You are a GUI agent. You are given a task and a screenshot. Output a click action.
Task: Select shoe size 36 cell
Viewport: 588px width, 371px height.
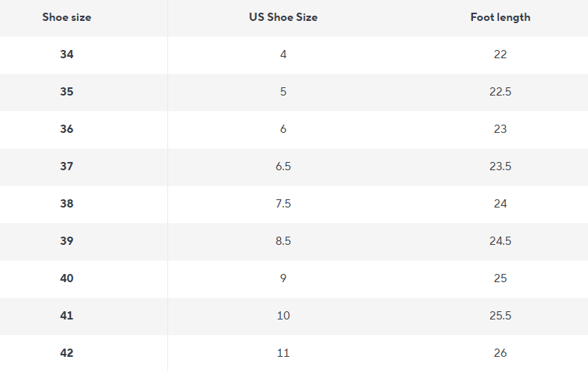pos(66,129)
